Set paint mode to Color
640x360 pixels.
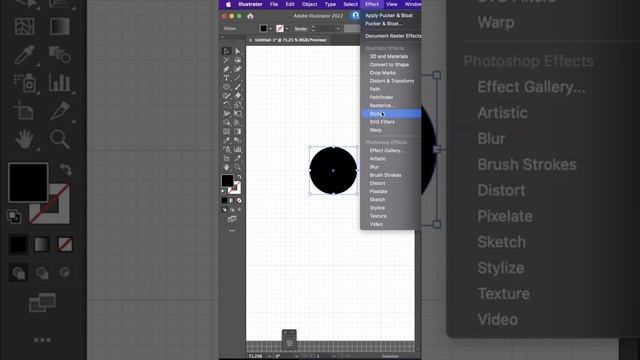point(224,200)
